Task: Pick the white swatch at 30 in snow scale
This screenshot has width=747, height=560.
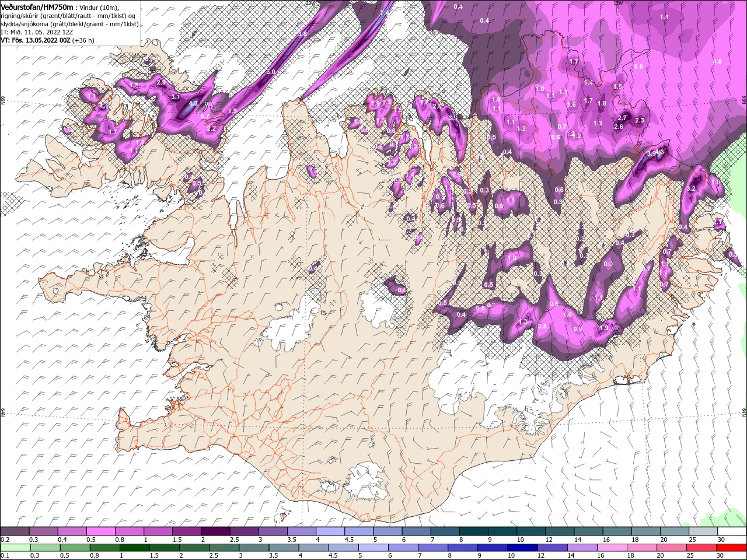Action: [731, 531]
